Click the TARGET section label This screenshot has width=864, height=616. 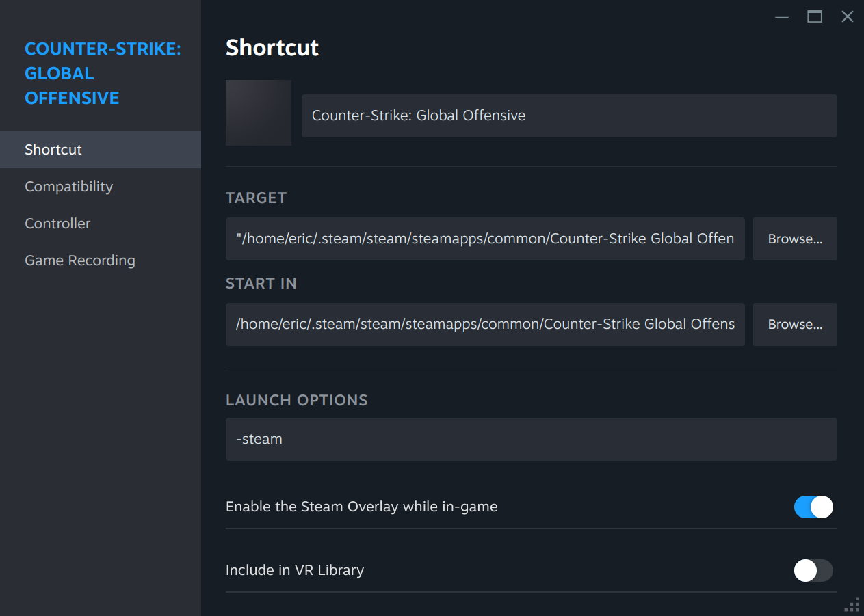[256, 198]
